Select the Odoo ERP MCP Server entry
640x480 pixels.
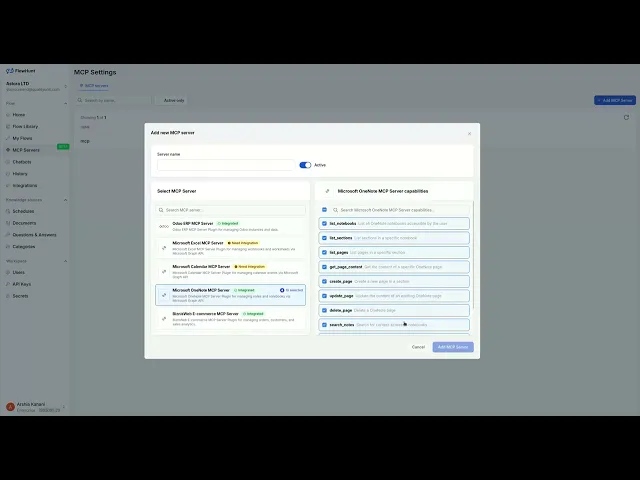(x=230, y=227)
